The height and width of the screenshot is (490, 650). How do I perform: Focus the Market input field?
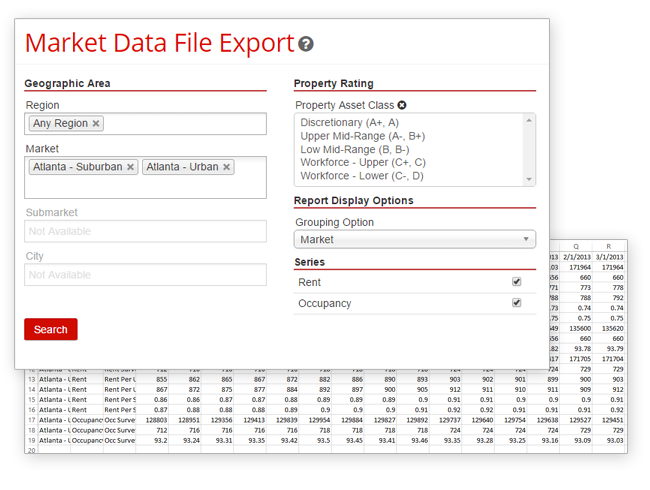[146, 177]
